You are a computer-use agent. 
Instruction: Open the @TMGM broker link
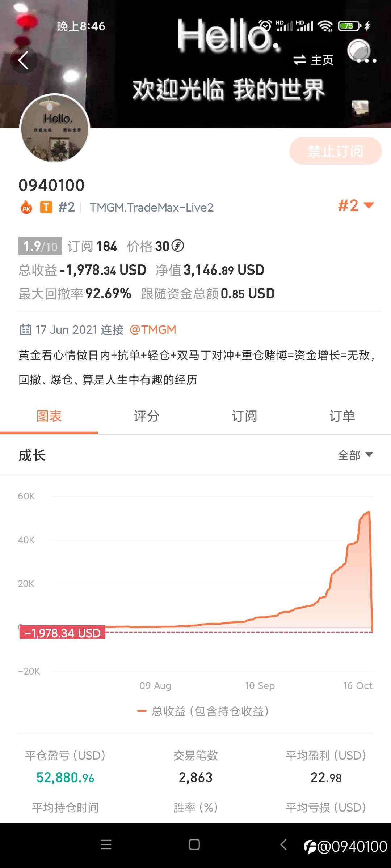coord(153,330)
